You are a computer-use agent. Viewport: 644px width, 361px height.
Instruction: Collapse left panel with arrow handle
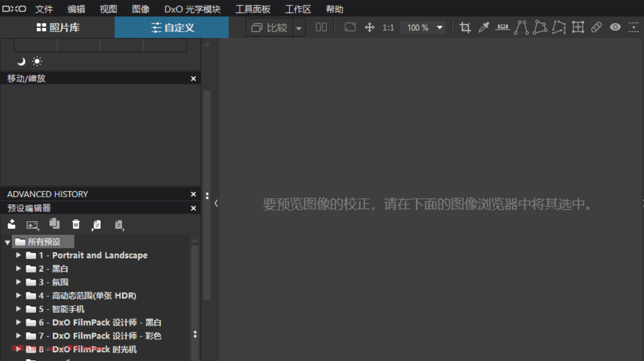(x=216, y=203)
